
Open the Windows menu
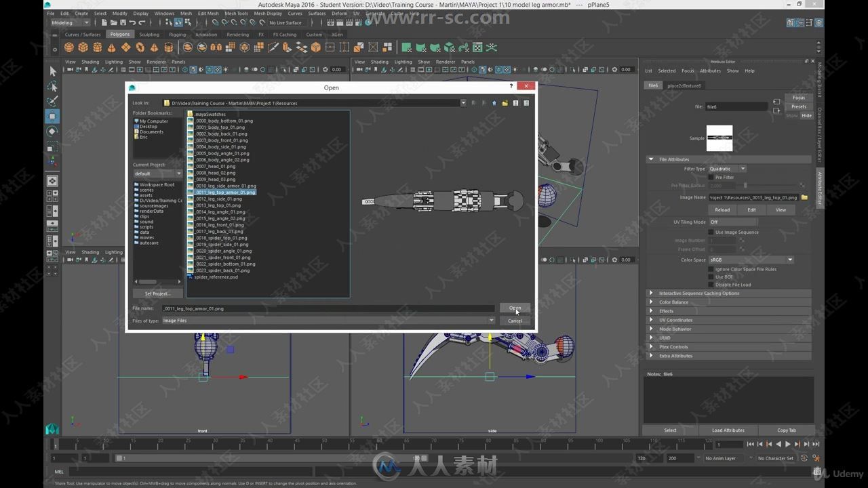coord(164,13)
